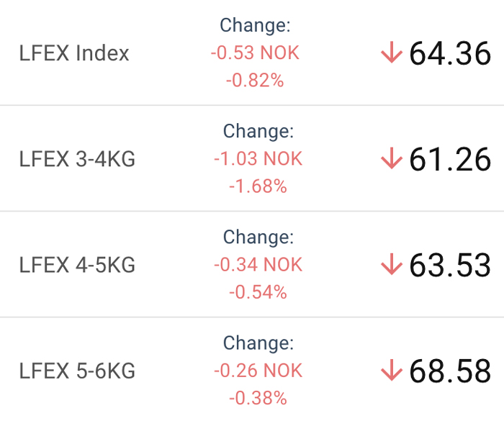The image size is (504, 421).
Task: Click the down arrow beside 63.53
Action: (392, 264)
